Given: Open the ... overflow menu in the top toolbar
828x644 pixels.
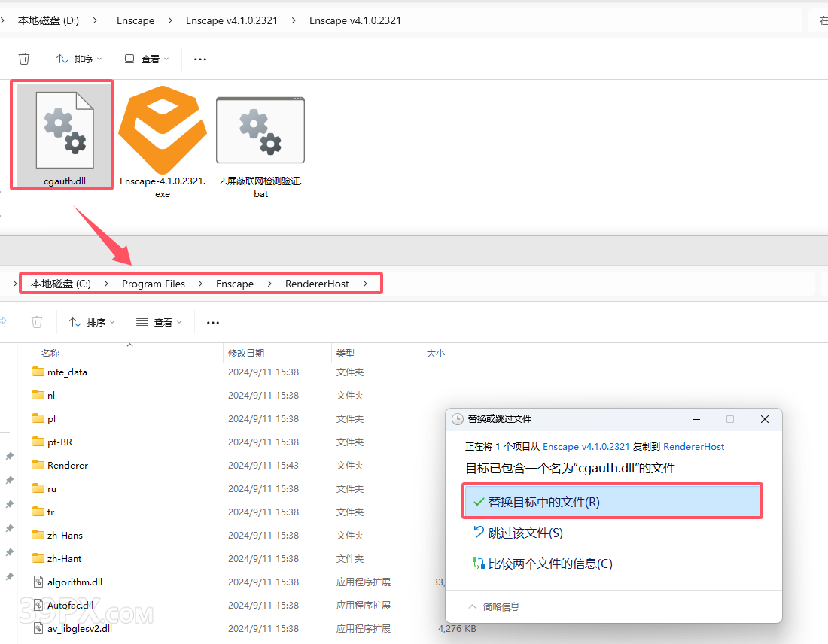Looking at the screenshot, I should [199, 58].
